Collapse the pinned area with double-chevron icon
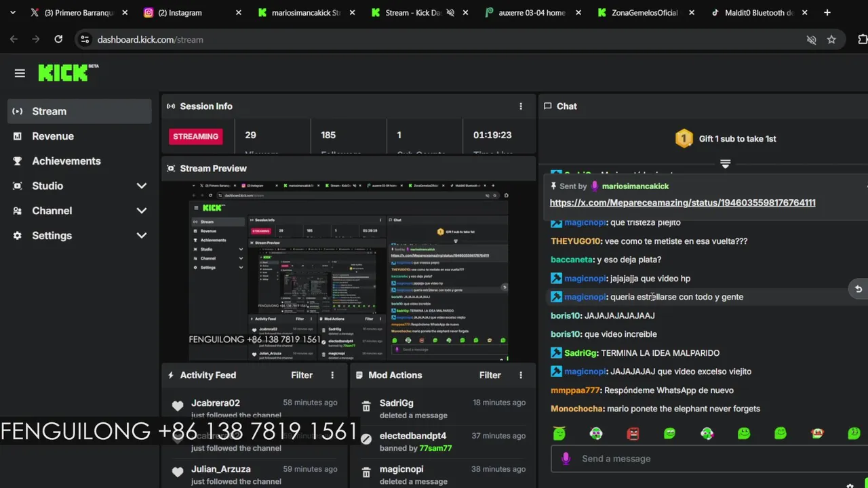This screenshot has height=488, width=868. click(725, 164)
